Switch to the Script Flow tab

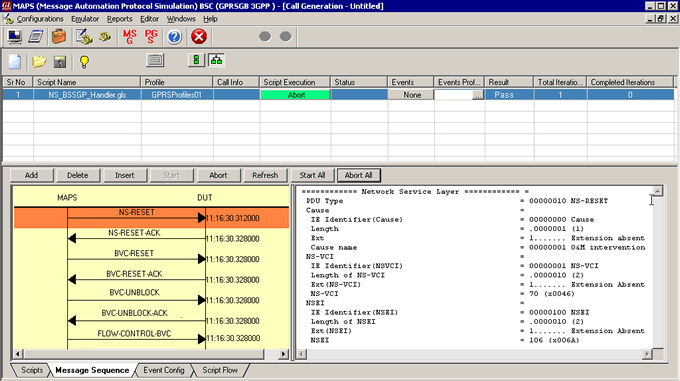(220, 370)
